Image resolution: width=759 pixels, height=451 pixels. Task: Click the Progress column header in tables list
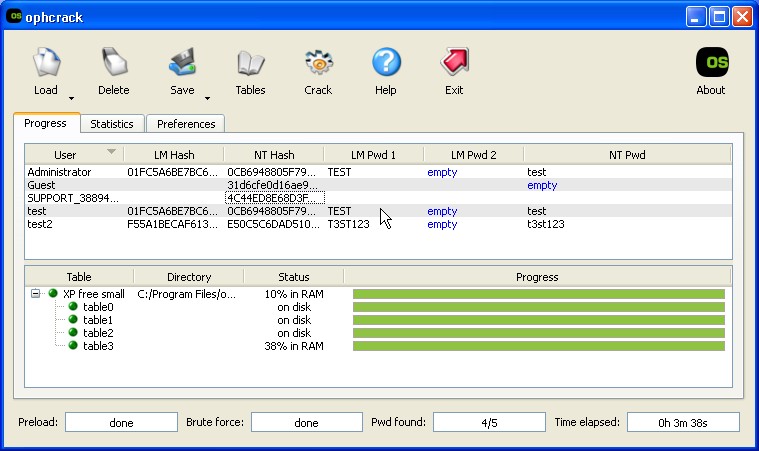tap(537, 277)
